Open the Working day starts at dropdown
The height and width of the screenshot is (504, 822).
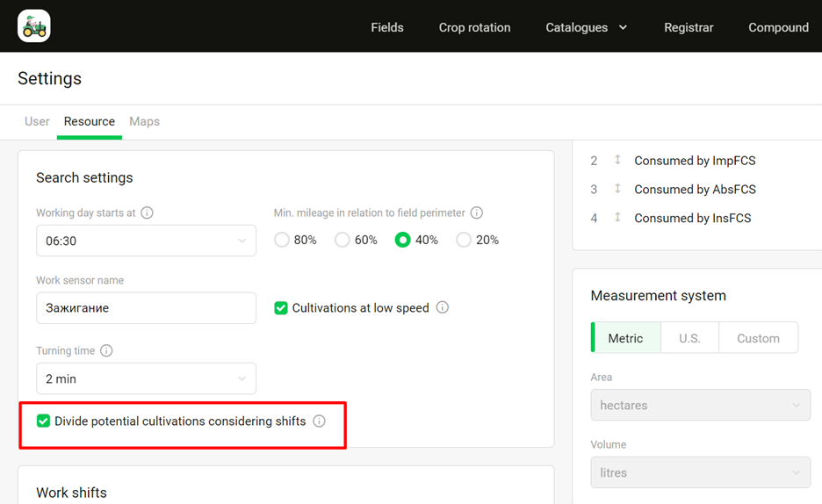pos(146,241)
